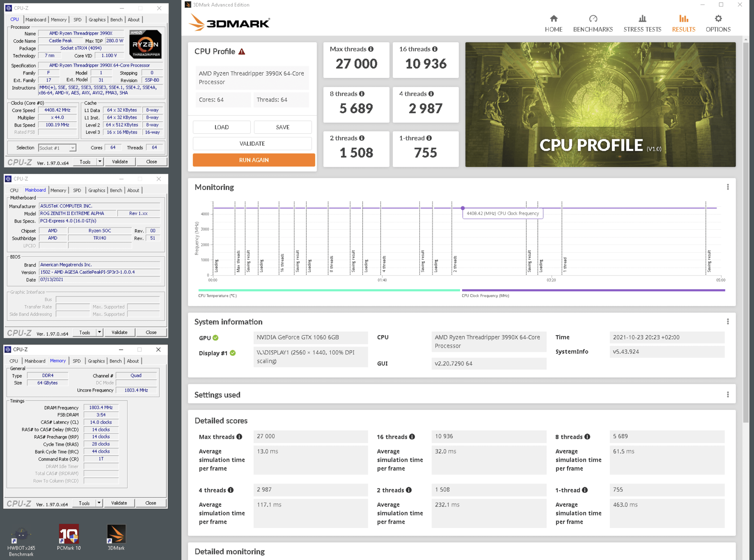
Task: Select CPU tab in Memory CPU-Z window
Action: [14, 361]
